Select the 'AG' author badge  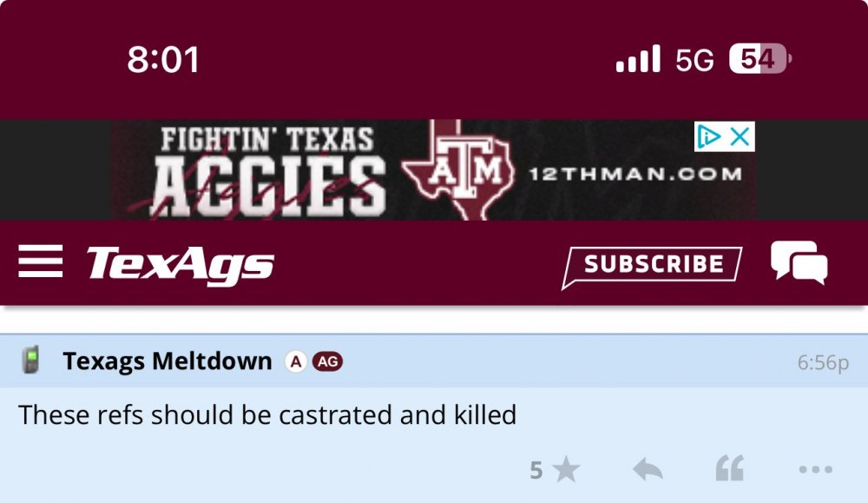[x=327, y=361]
